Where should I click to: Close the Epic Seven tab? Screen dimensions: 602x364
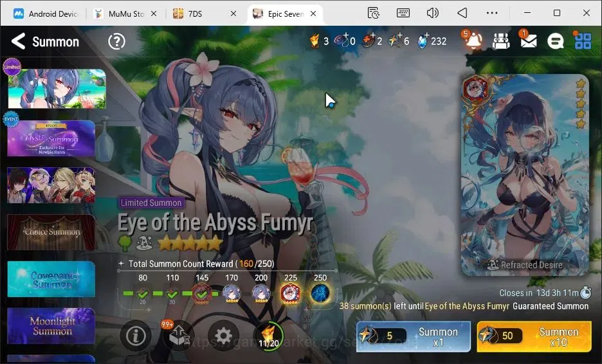[x=313, y=14]
